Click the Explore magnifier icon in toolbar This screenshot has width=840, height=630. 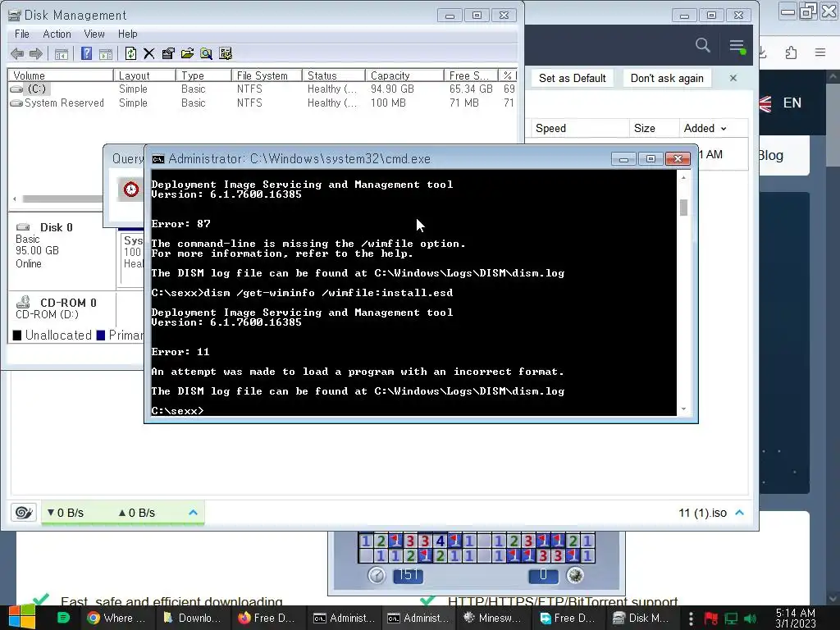point(206,53)
